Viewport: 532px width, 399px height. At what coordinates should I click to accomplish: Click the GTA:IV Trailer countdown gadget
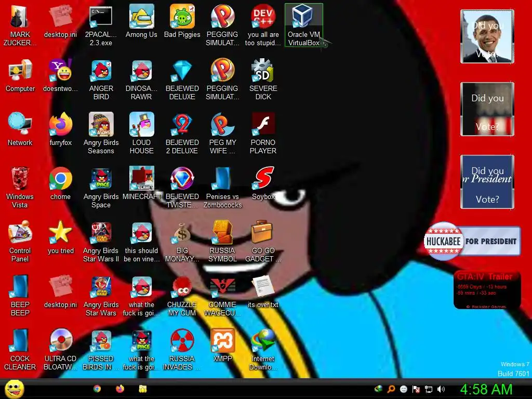tap(487, 290)
